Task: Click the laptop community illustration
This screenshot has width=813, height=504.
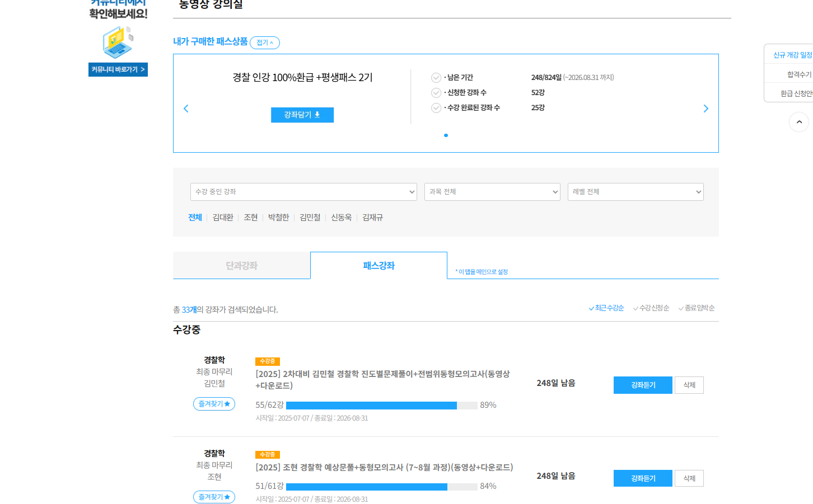Action: click(118, 42)
